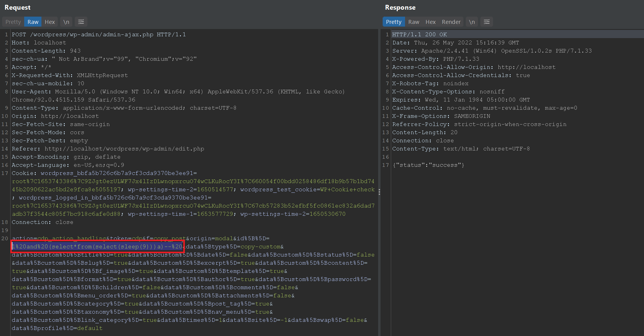Click the response Connection: close header
The width and height of the screenshot is (644, 336).
pyautogui.click(x=423, y=141)
